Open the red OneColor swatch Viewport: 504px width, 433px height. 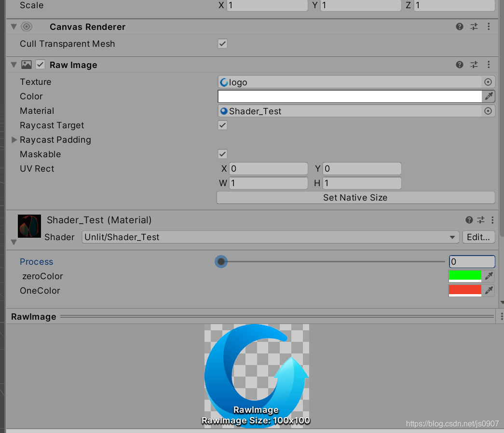(465, 291)
